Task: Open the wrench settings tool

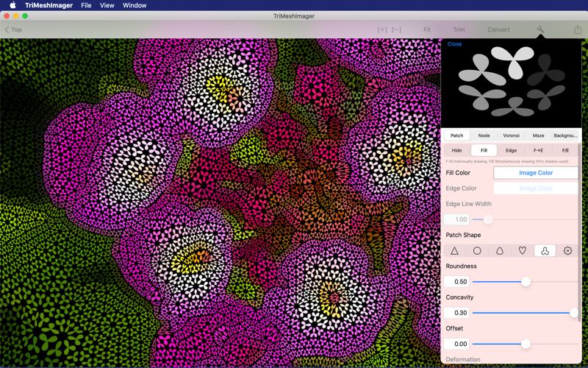Action: click(x=540, y=29)
